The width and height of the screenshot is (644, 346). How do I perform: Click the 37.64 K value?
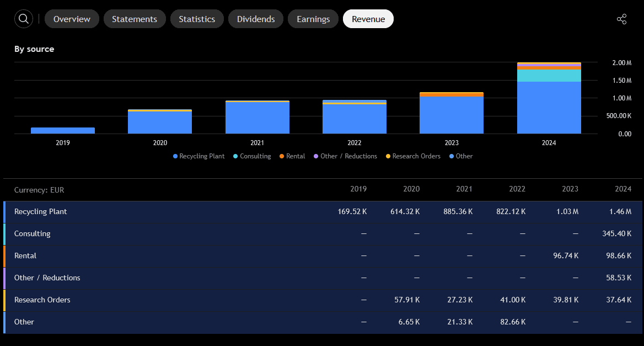[619, 300]
